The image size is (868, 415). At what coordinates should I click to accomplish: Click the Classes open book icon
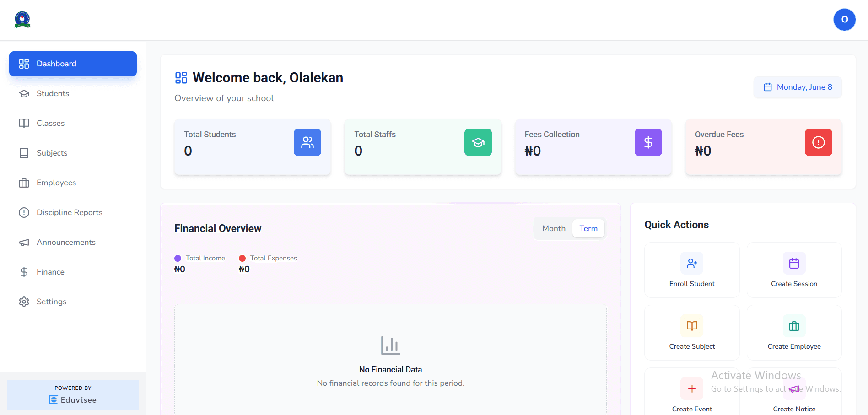coord(24,123)
